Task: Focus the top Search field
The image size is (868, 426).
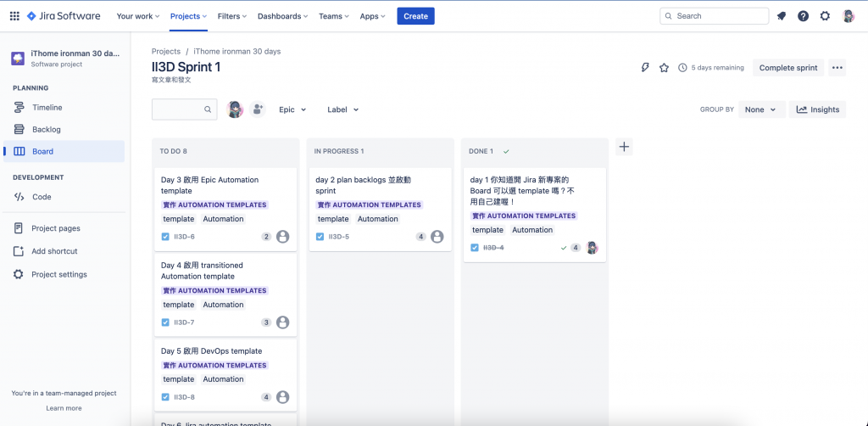Action: (x=714, y=16)
